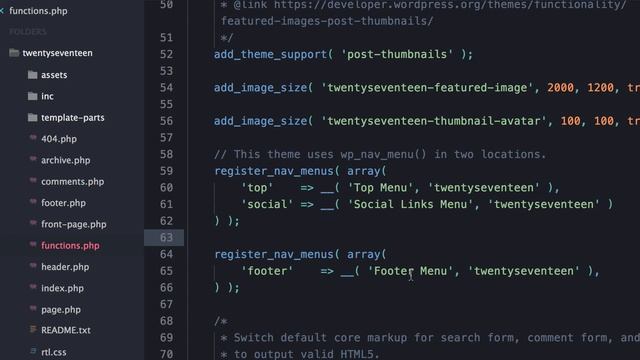
Task: Click line number 68 in the gutter
Action: point(166,321)
